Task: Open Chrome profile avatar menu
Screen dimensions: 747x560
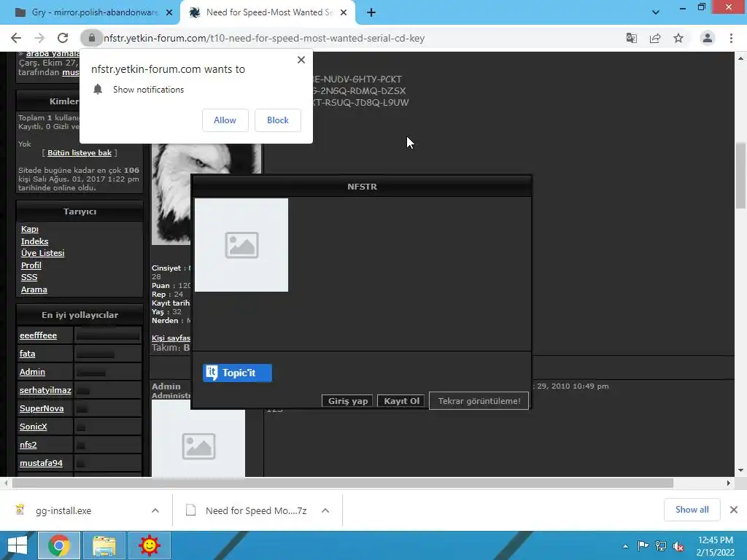Action: (708, 38)
